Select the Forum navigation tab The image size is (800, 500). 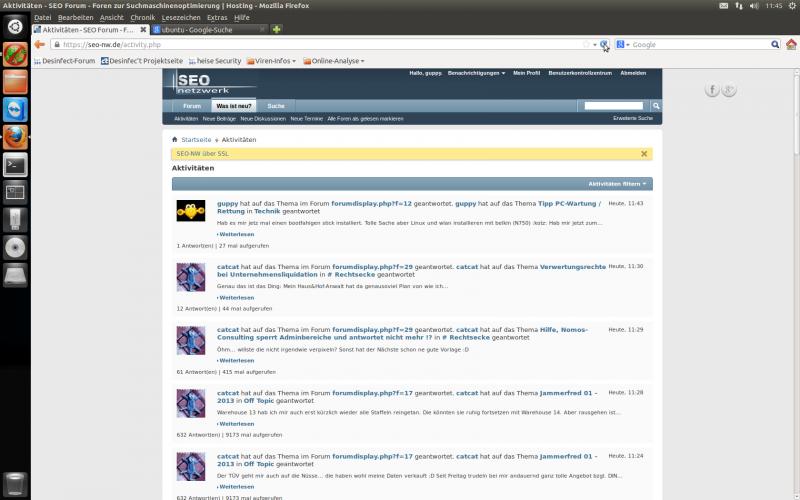[191, 105]
